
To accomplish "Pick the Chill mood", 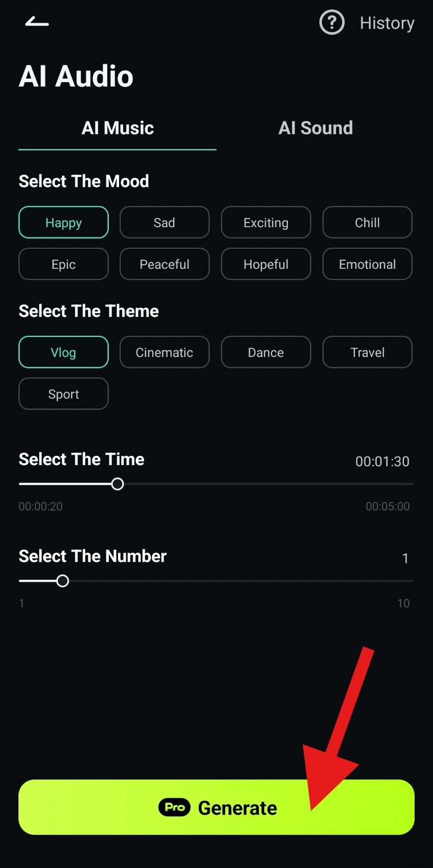I will pos(367,222).
